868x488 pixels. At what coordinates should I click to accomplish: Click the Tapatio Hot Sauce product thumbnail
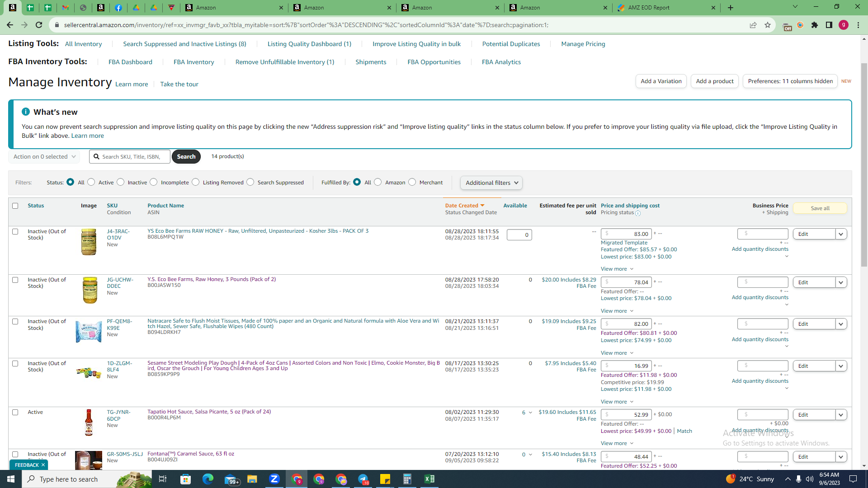(x=89, y=422)
